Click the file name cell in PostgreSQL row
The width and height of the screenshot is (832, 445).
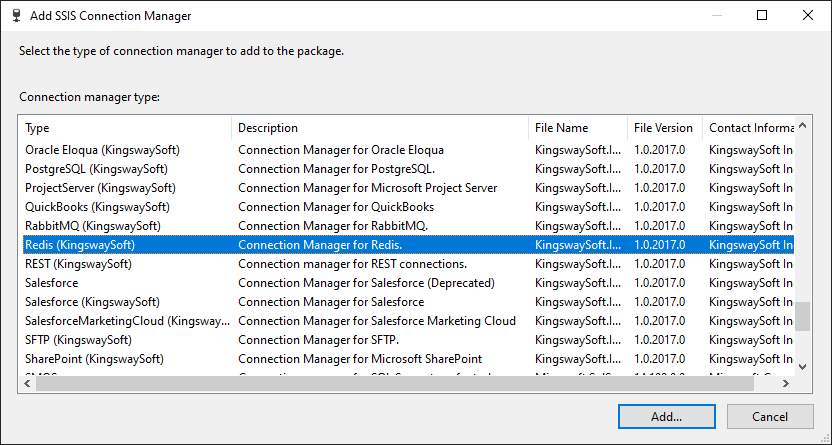tap(578, 169)
